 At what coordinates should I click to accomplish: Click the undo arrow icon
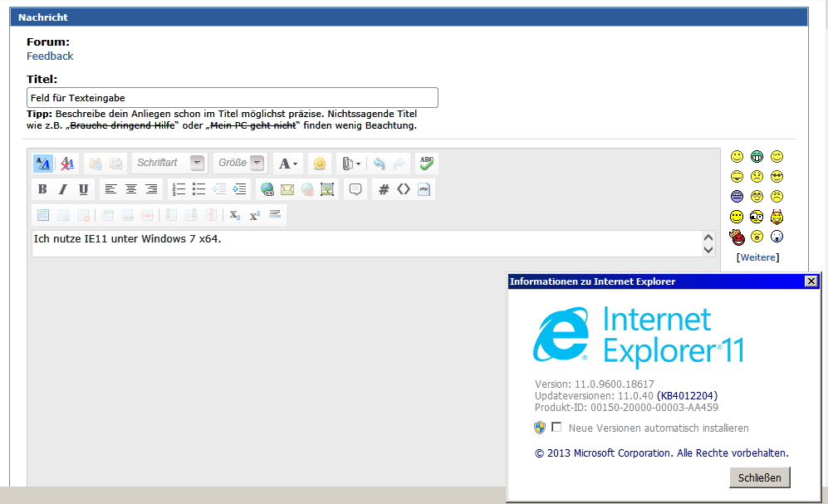[379, 164]
